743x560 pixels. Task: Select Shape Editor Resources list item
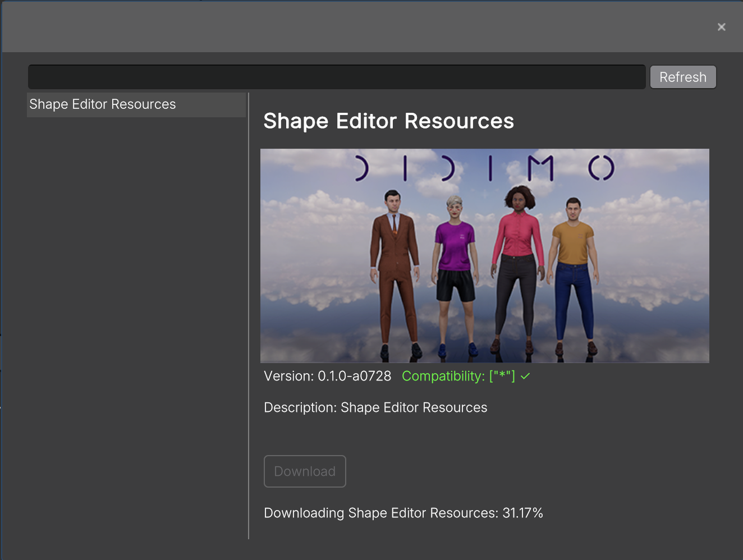[x=136, y=105]
